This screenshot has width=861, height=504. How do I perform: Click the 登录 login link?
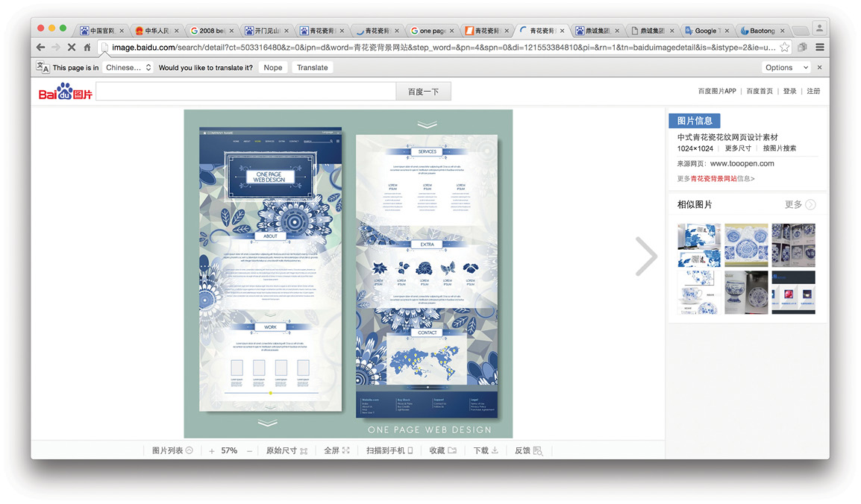(789, 91)
